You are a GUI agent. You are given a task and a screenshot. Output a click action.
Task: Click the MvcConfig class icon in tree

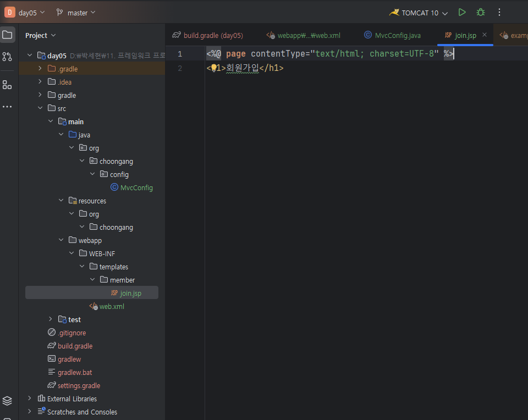pos(114,187)
